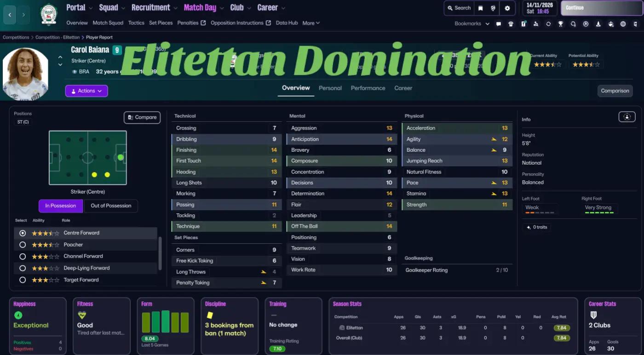This screenshot has width=644, height=355.
Task: Open the purple Actions dropdown
Action: pyautogui.click(x=86, y=91)
